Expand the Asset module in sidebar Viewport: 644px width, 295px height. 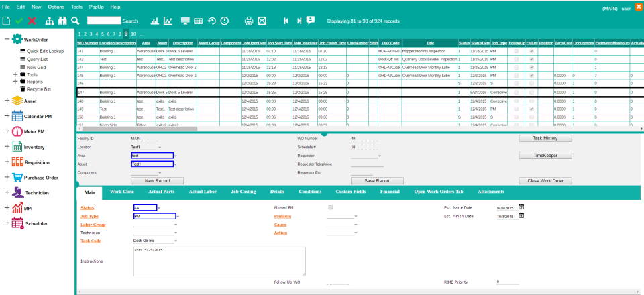(7, 101)
